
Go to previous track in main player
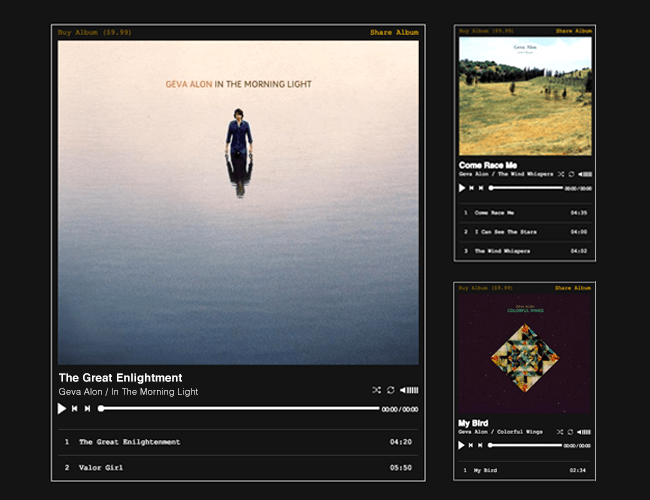coord(75,409)
